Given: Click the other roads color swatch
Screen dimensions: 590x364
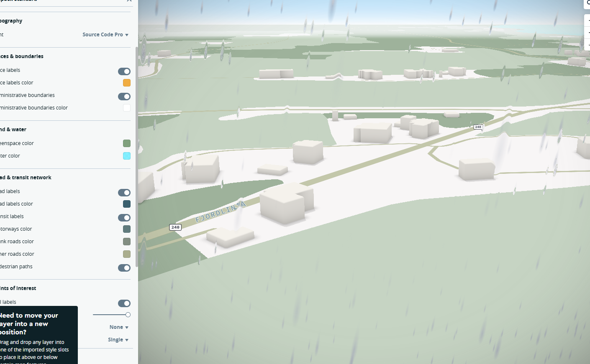Looking at the screenshot, I should 127,254.
